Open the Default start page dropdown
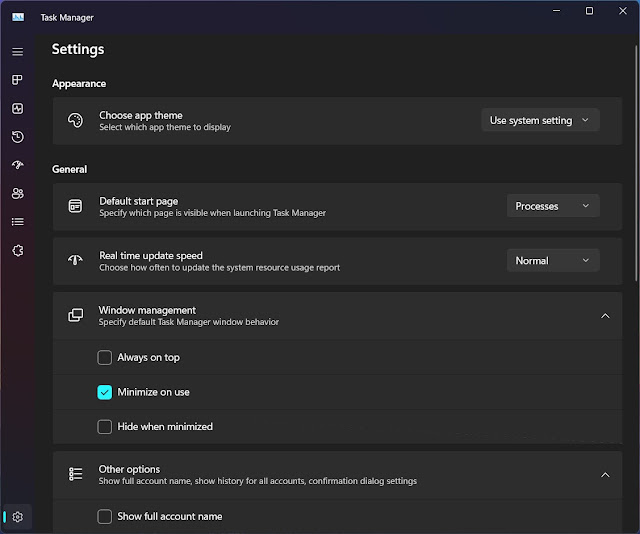Viewport: 640px width, 534px height. point(553,206)
